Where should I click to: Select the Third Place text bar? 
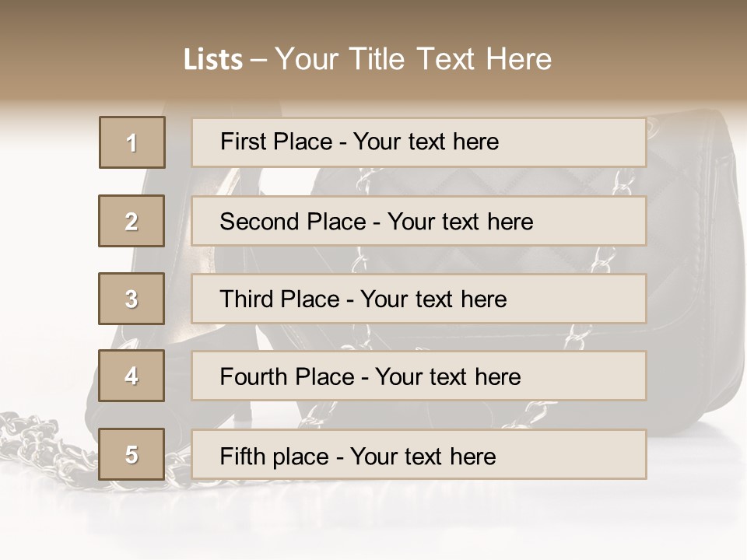(x=419, y=299)
